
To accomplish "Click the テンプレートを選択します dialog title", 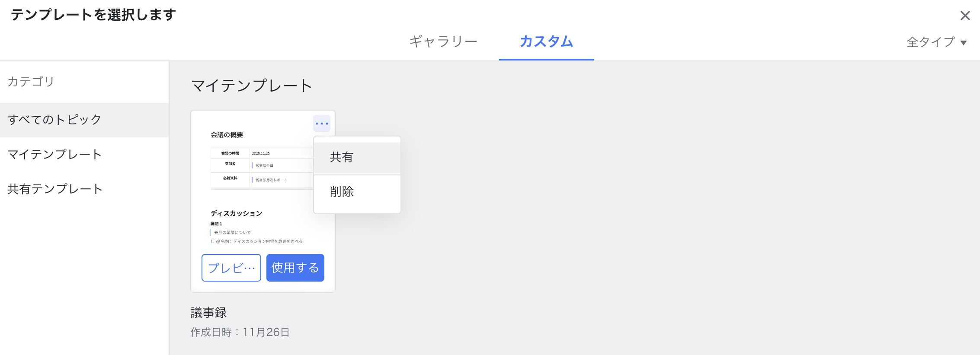I will (x=93, y=15).
